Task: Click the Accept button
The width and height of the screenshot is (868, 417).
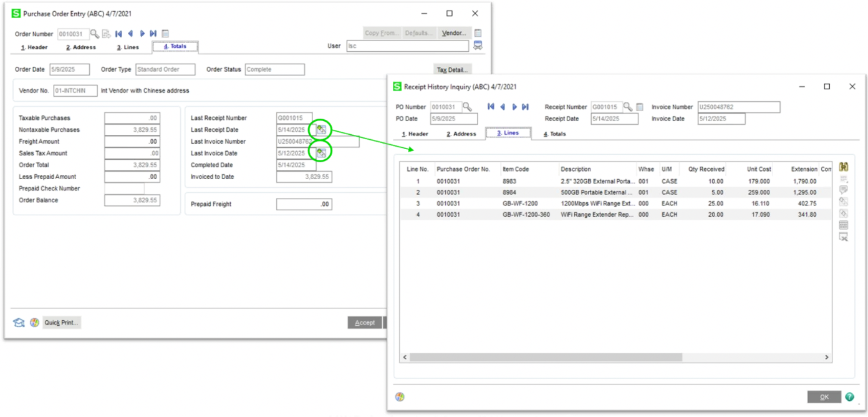Action: coord(364,322)
